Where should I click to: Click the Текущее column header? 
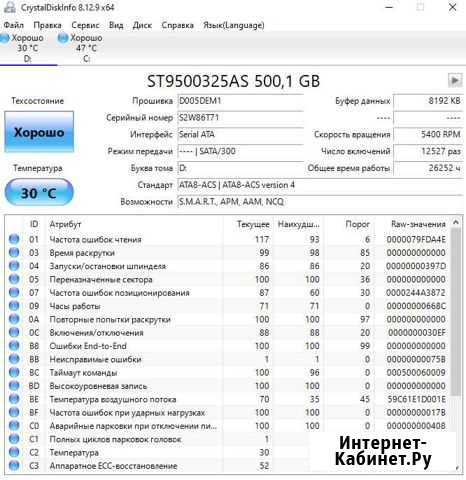(x=248, y=224)
